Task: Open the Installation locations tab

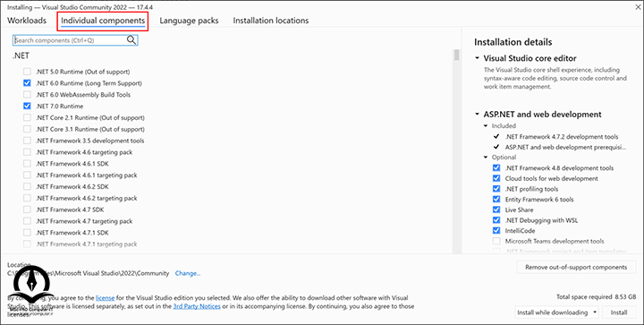Action: [x=271, y=21]
